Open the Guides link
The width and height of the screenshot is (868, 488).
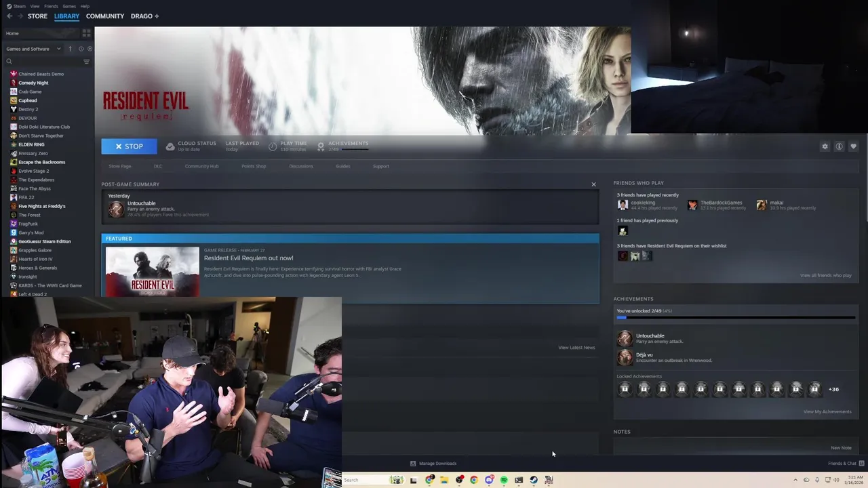[343, 166]
